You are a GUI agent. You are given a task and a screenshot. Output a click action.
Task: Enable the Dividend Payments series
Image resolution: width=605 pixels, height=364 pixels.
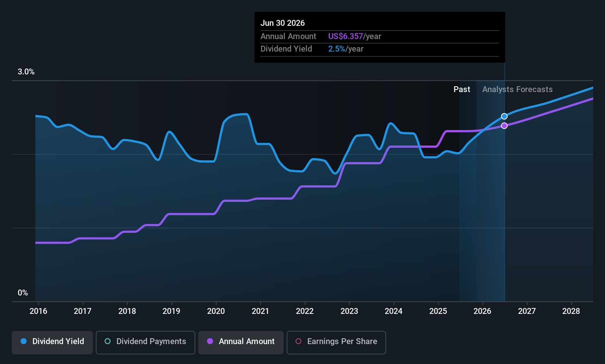click(146, 343)
